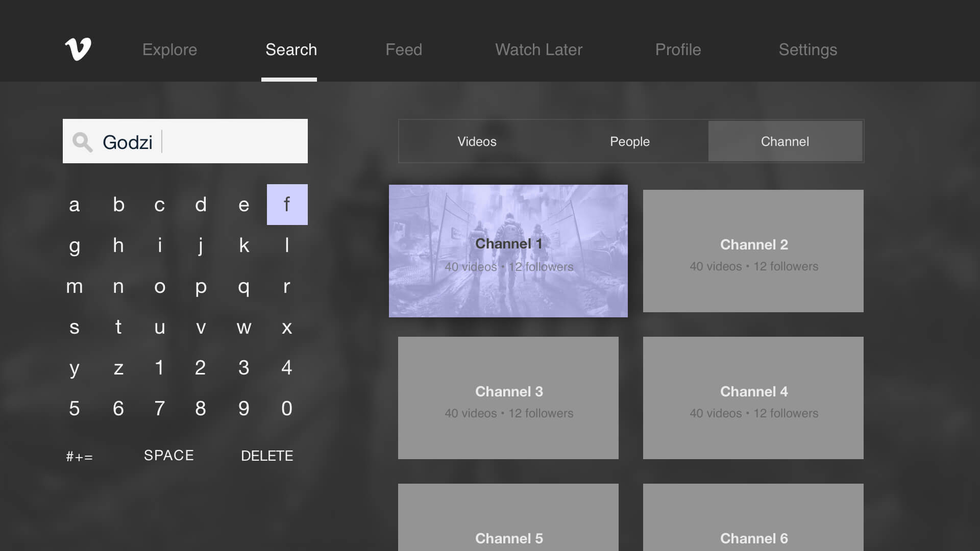Tap the highlighted f key
Viewport: 980px width, 551px height.
287,205
